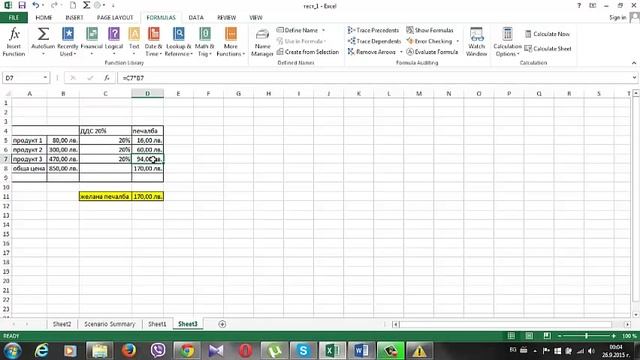Open the Name Box dropdown

click(x=45, y=78)
